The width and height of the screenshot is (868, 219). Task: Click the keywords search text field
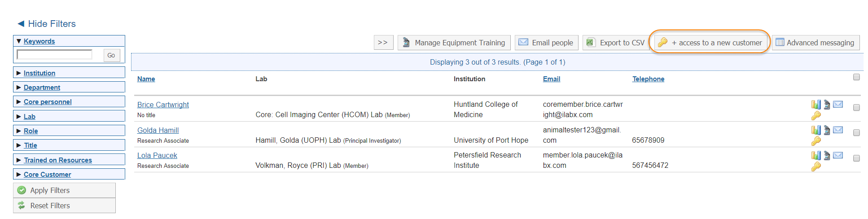[54, 55]
